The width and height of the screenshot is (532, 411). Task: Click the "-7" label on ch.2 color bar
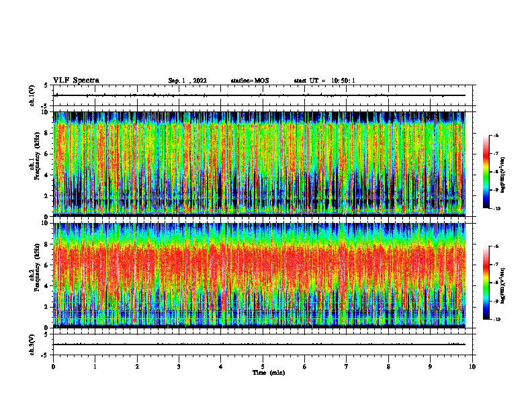click(x=496, y=265)
